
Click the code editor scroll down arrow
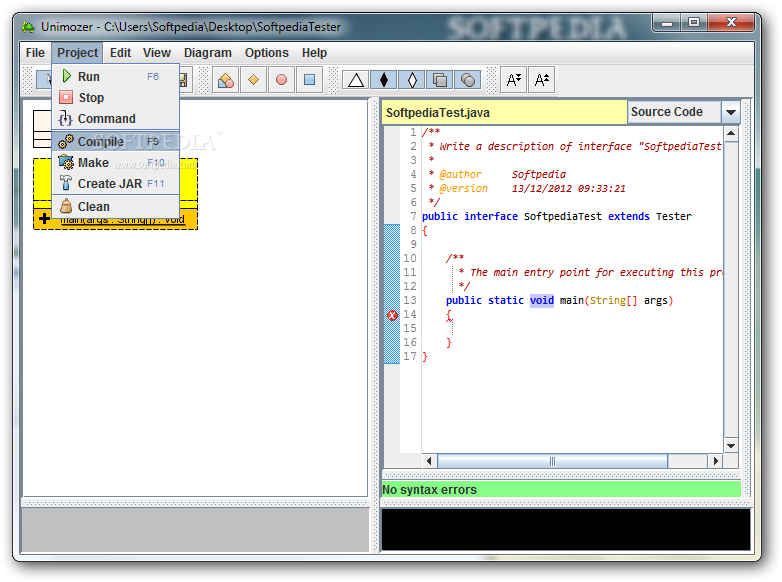coord(731,445)
